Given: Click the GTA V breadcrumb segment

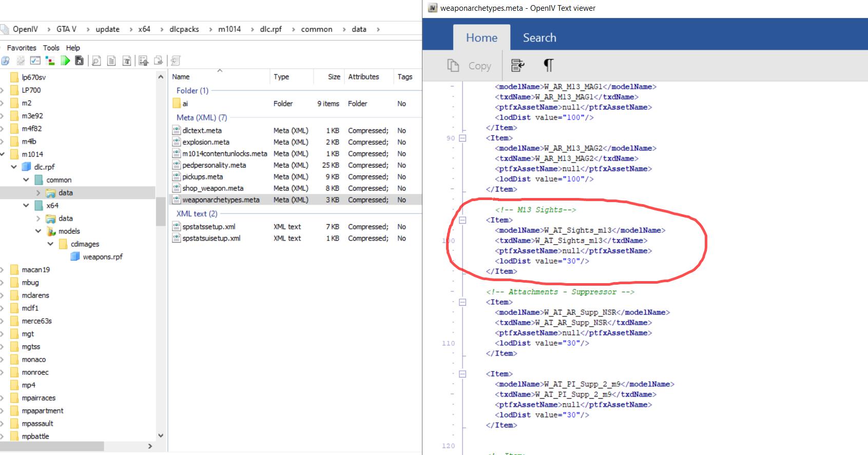Looking at the screenshot, I should click(66, 29).
